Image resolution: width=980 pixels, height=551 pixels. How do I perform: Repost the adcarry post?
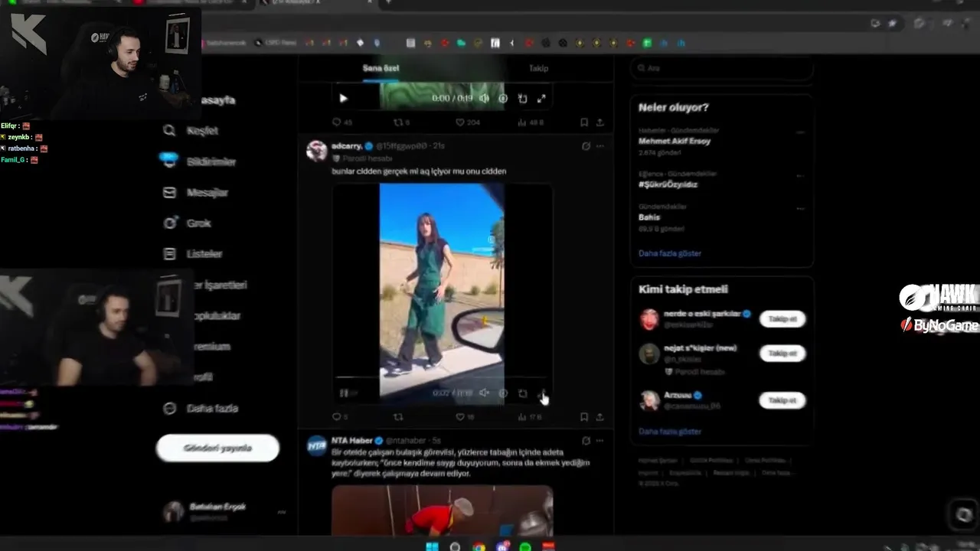point(397,417)
